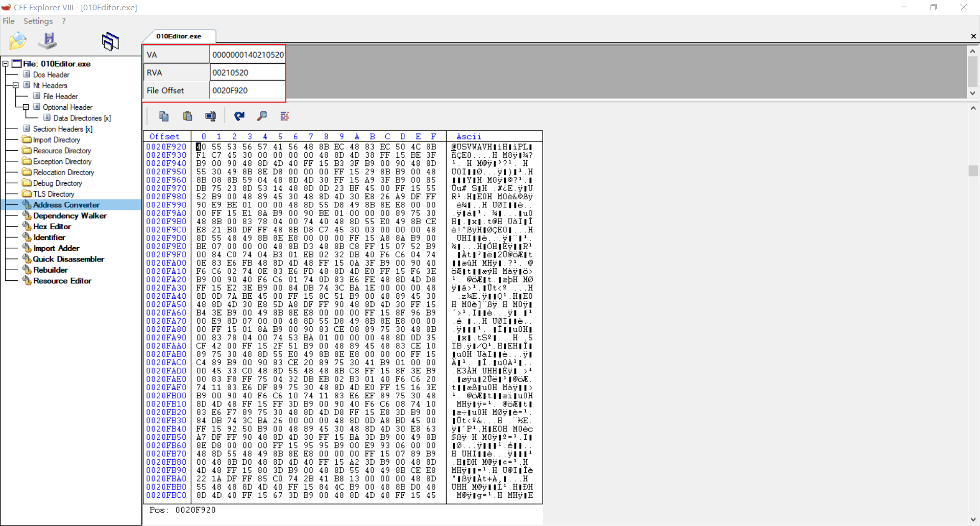
Task: Open Import Directory in the tree
Action: (56, 140)
